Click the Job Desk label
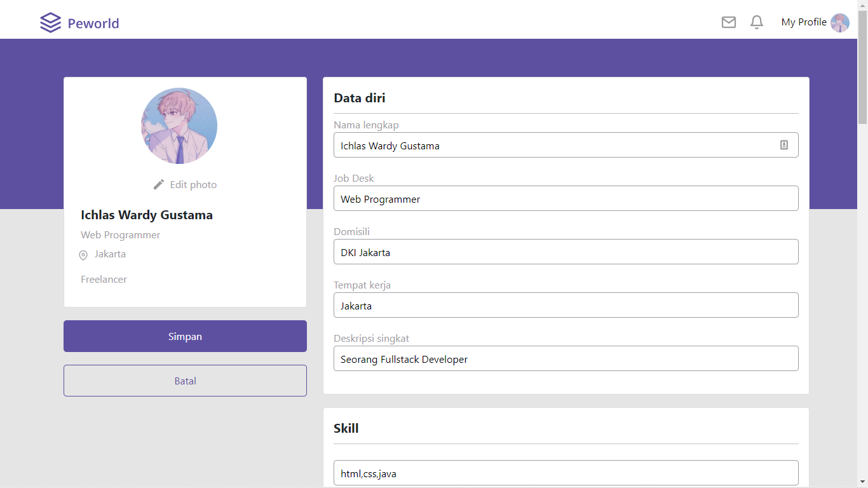This screenshot has width=868, height=488. 354,179
